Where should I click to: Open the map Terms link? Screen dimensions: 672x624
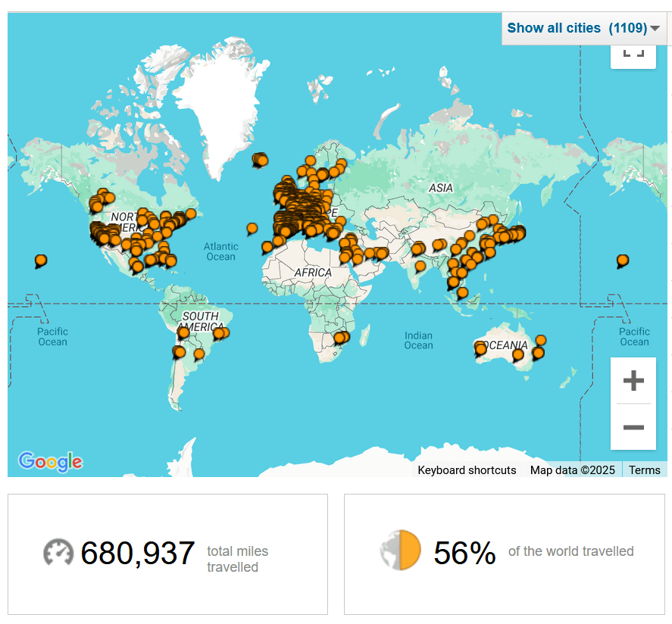click(x=645, y=470)
